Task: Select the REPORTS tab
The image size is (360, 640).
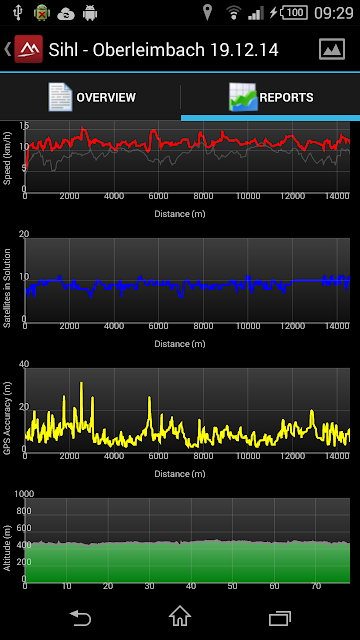Action: (x=270, y=98)
